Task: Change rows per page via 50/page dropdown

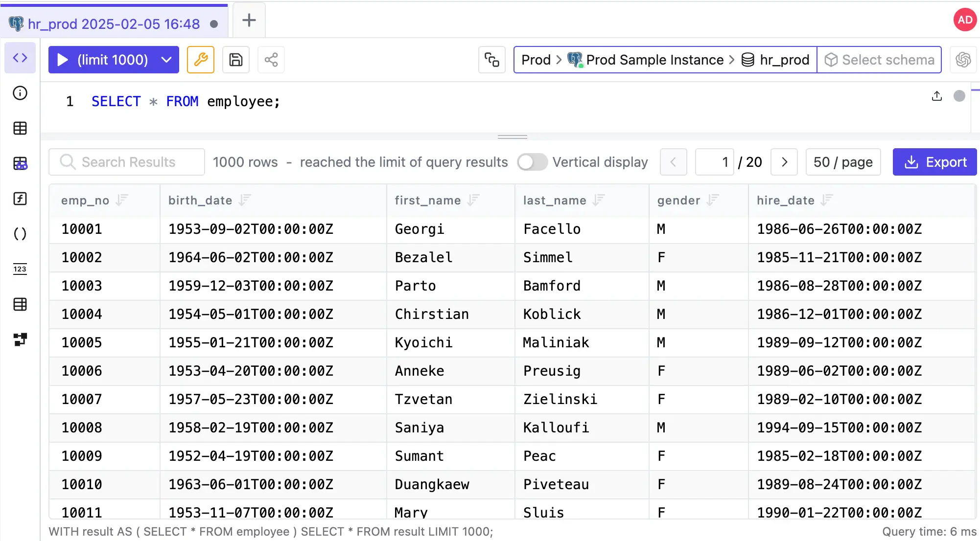Action: coord(842,162)
